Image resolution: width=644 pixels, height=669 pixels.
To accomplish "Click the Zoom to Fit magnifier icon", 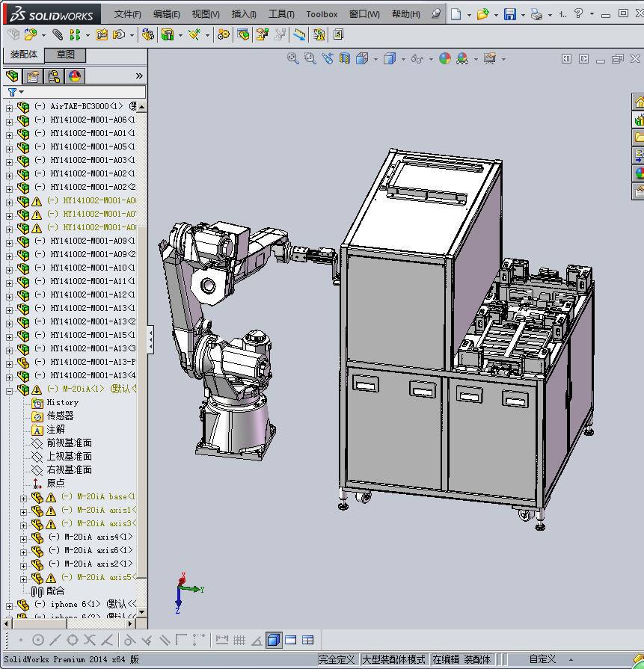I will click(293, 58).
